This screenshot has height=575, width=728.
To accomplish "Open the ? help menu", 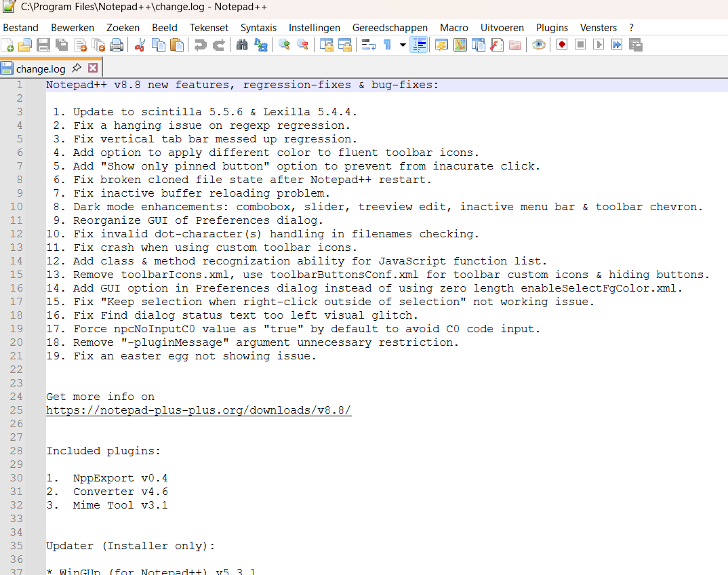I will point(631,28).
